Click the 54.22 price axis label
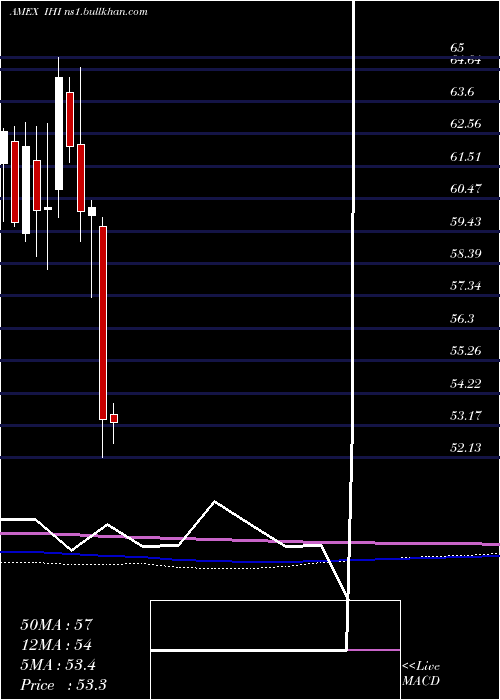Image resolution: width=500 pixels, height=700 pixels. pyautogui.click(x=466, y=383)
